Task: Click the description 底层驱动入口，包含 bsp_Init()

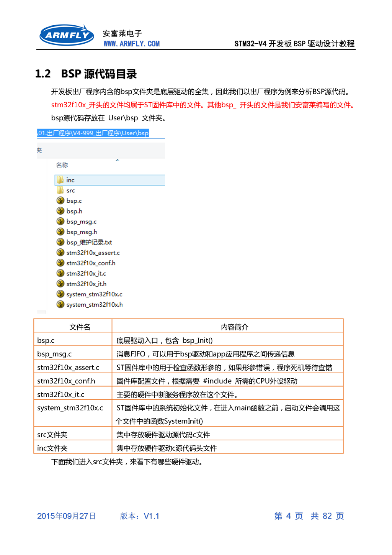Action: click(x=165, y=340)
